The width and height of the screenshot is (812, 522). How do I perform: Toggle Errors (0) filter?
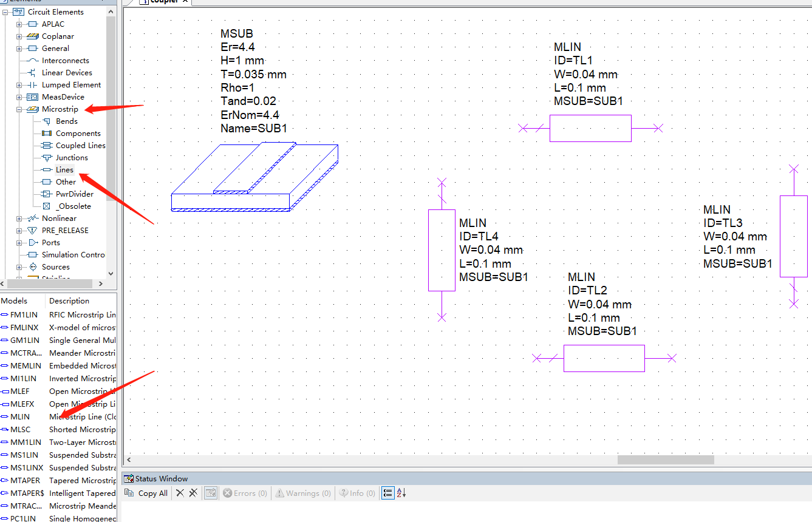(x=245, y=493)
